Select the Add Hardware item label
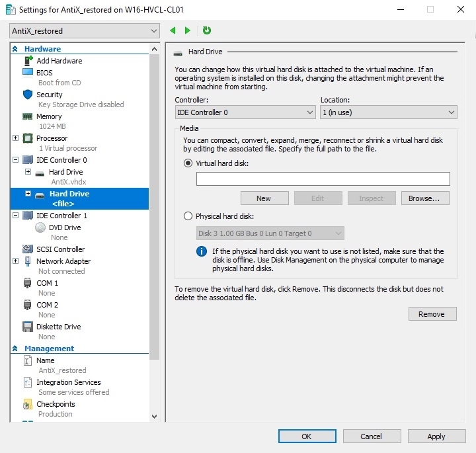The height and width of the screenshot is (453, 476). tap(59, 61)
